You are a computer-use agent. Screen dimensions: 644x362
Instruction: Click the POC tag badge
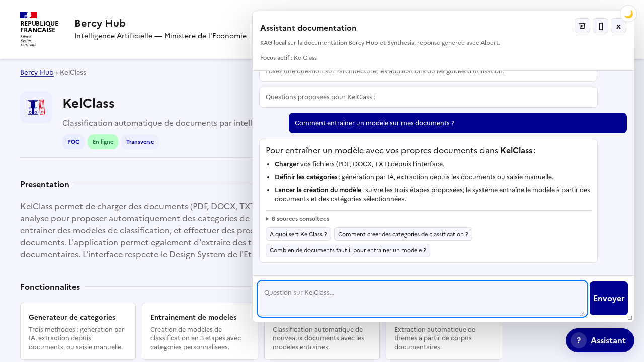point(73,142)
